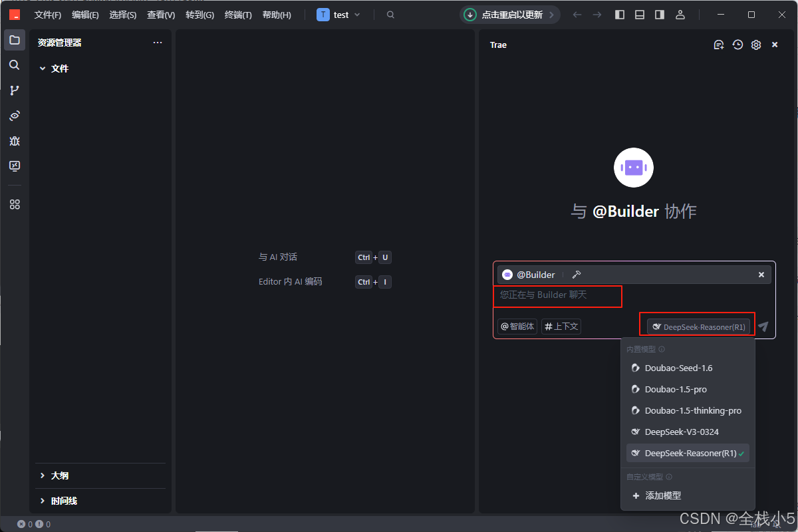Collapse the 文件 section
The width and height of the screenshot is (798, 532).
click(100, 68)
